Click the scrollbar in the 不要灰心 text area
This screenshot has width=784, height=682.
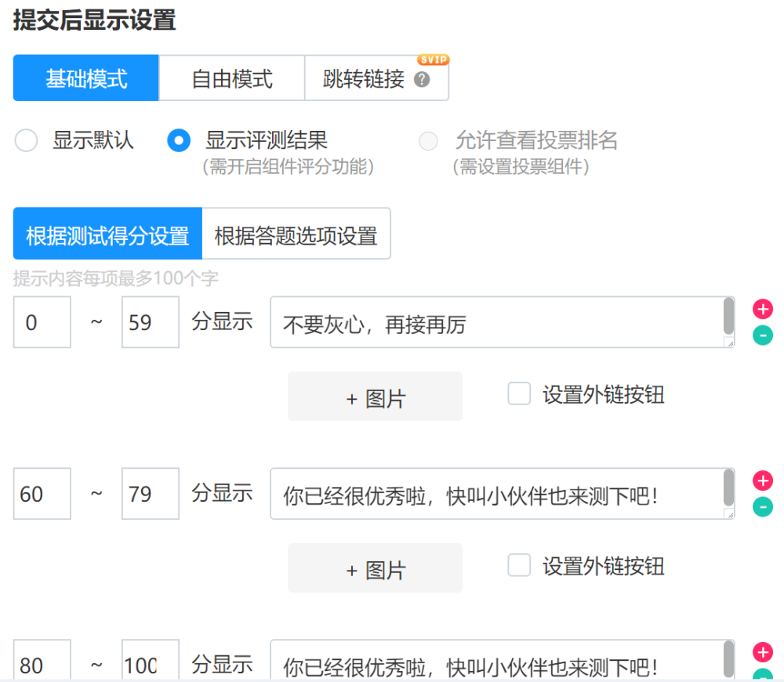pyautogui.click(x=729, y=316)
